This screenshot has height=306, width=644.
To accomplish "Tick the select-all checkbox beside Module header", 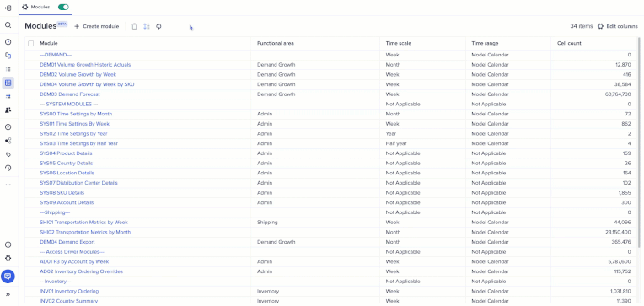I will (31, 44).
